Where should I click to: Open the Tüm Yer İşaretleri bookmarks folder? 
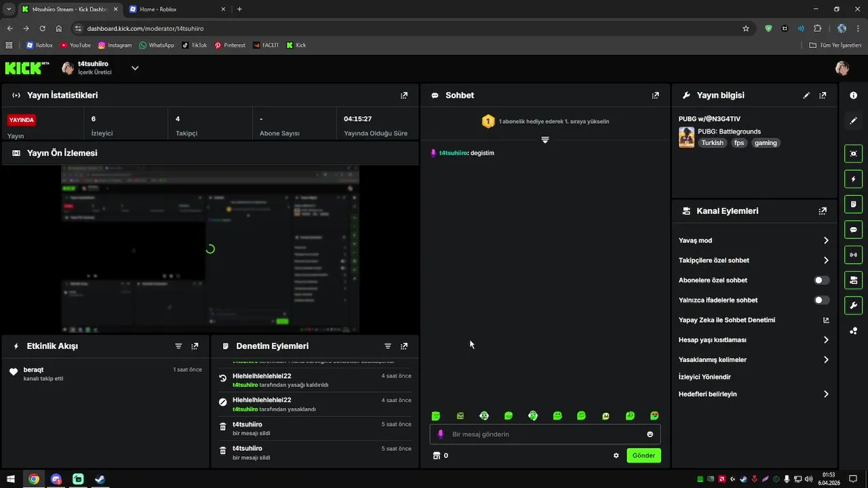[835, 45]
